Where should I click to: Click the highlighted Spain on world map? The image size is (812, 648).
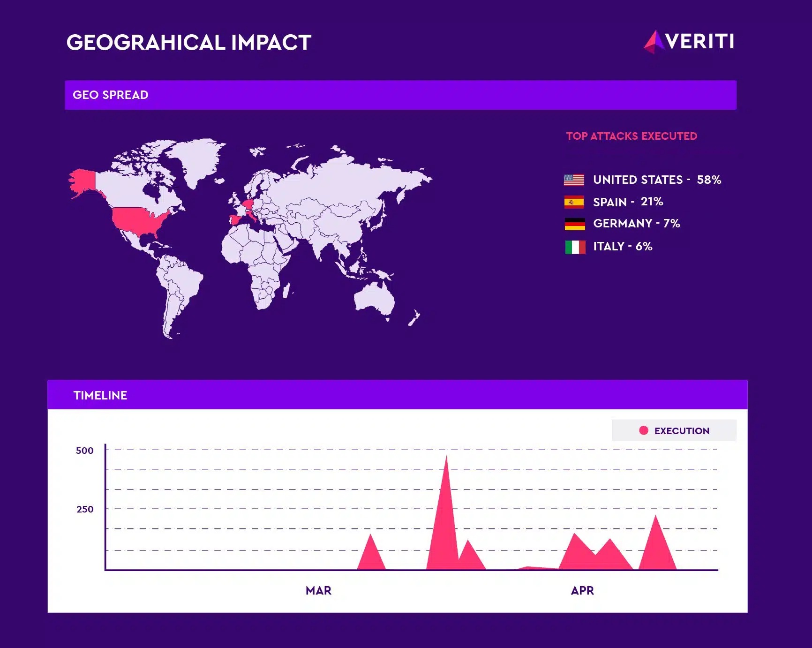pyautogui.click(x=236, y=220)
